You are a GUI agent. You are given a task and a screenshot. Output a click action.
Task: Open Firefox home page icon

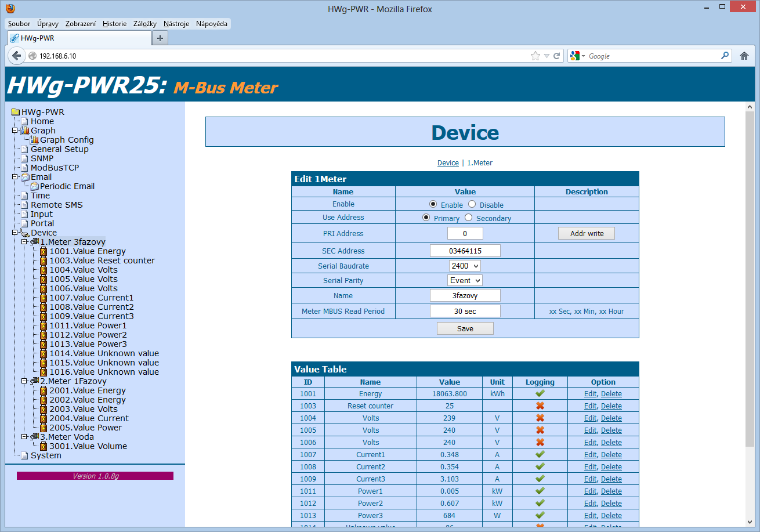coord(744,56)
